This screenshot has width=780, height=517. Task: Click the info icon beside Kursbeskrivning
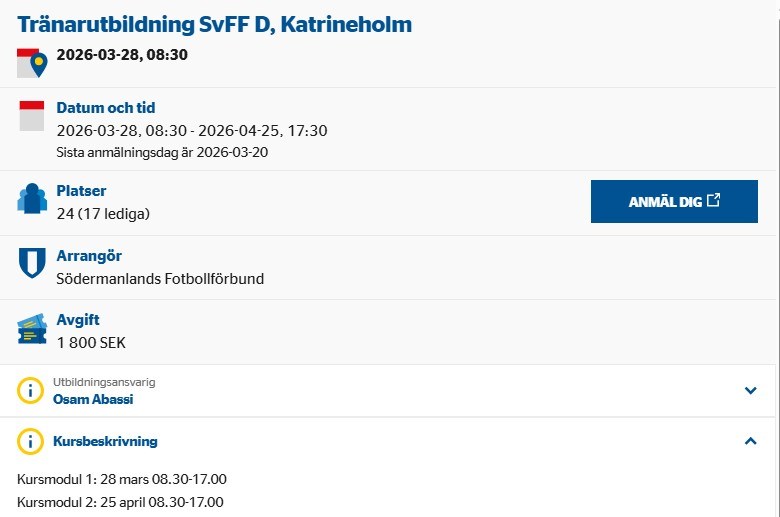(31, 441)
